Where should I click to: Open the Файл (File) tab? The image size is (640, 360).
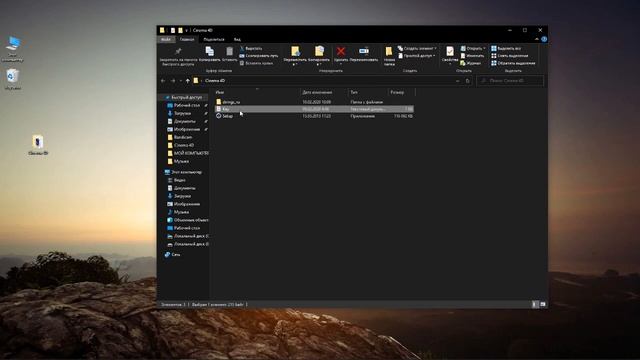tap(166, 39)
